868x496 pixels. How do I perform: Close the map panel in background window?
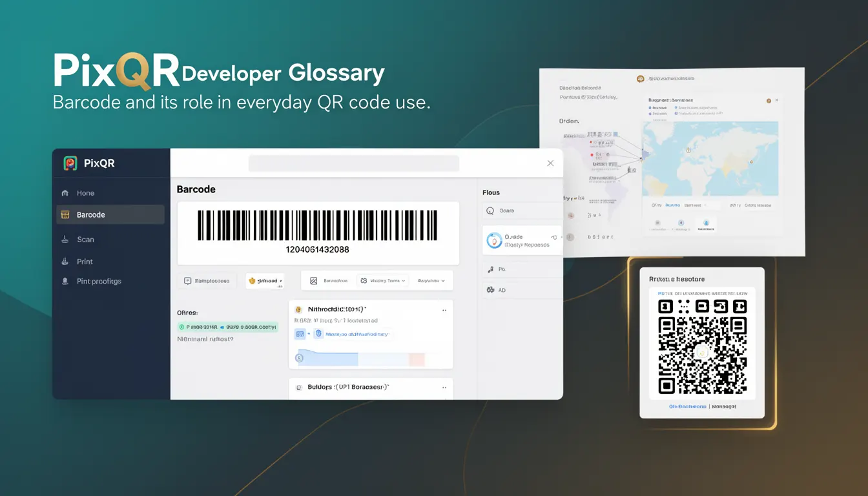777,101
